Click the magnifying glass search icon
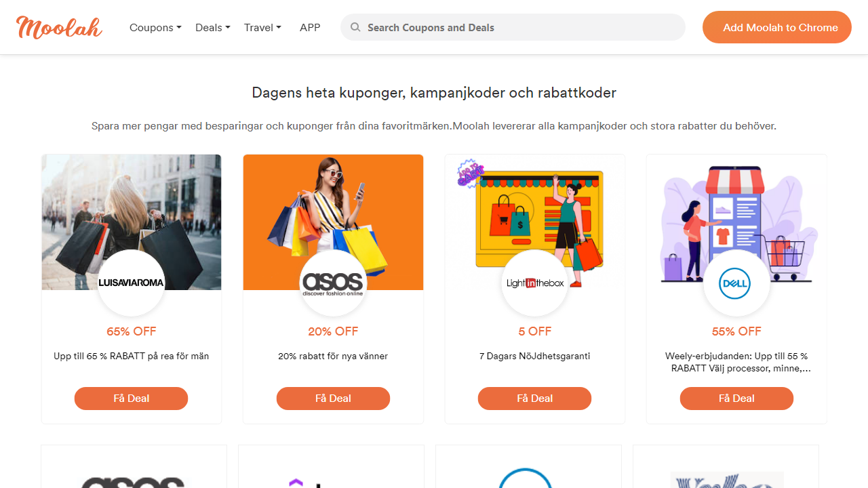Screen dimensions: 868x488 (355, 27)
